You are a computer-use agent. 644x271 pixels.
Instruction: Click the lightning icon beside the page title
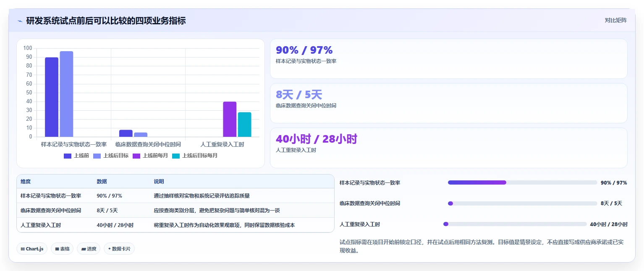pos(20,21)
